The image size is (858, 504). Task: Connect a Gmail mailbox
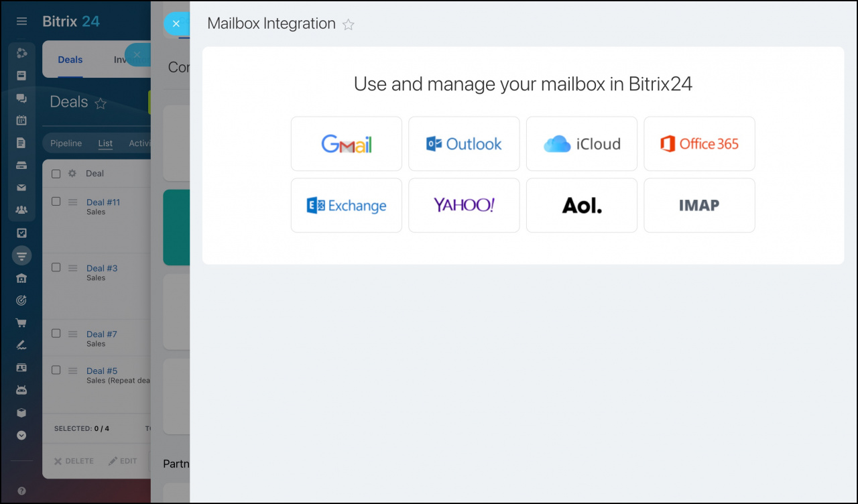(347, 144)
